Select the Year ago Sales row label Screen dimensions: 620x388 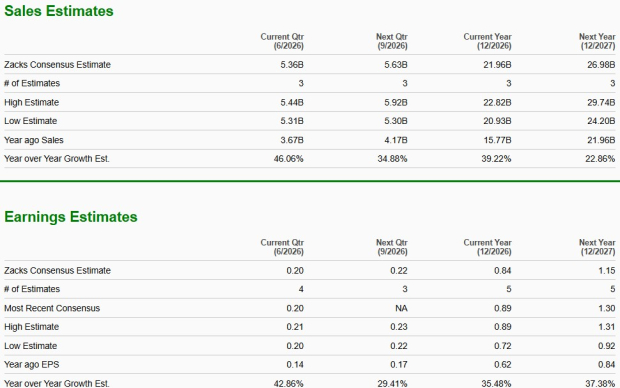(x=34, y=140)
